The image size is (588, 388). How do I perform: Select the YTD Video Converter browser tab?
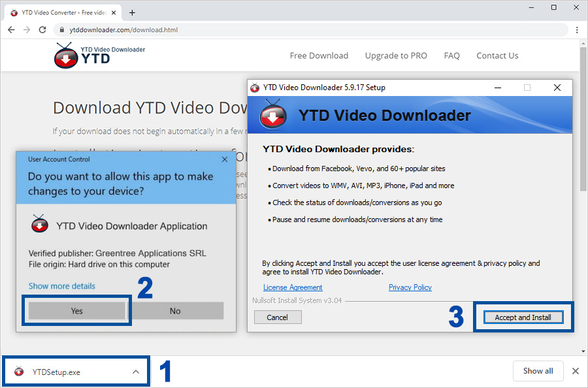[x=64, y=13]
